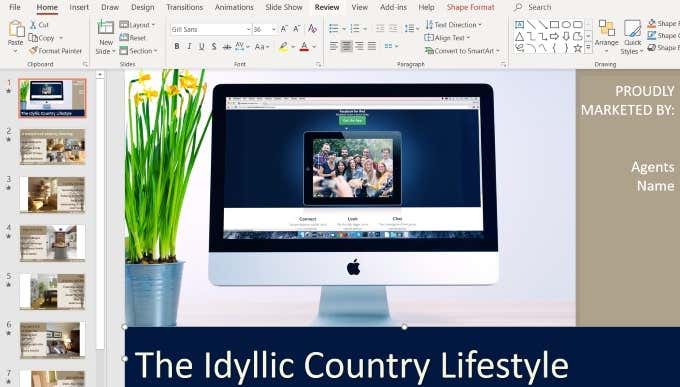Image resolution: width=680 pixels, height=387 pixels.
Task: Open the line spacing options
Action: pyautogui.click(x=412, y=29)
